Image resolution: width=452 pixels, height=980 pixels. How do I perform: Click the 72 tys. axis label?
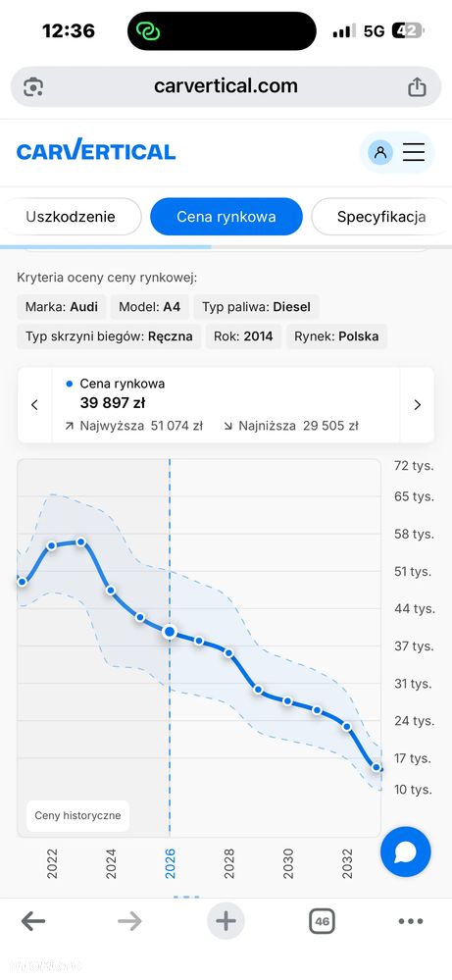coord(414,466)
